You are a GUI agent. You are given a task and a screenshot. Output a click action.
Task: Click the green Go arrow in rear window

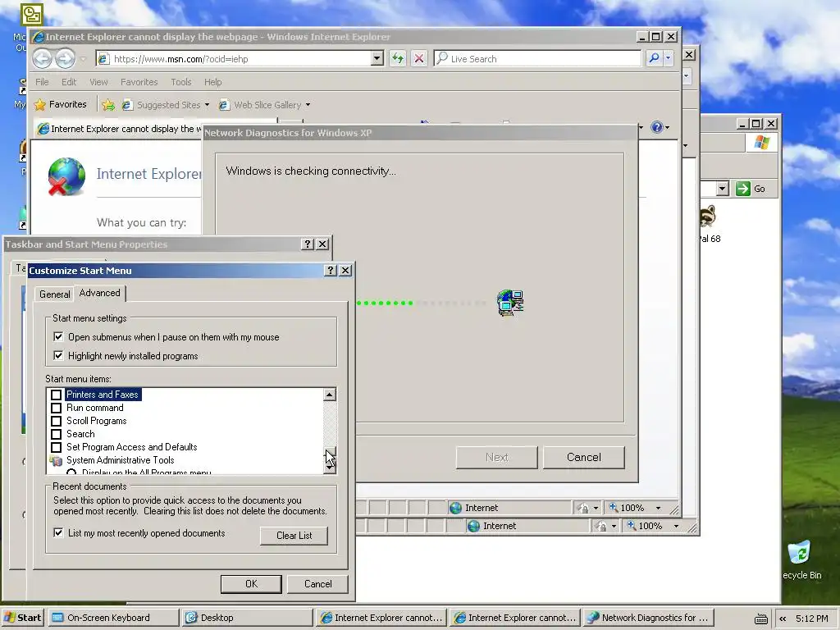pyautogui.click(x=743, y=189)
